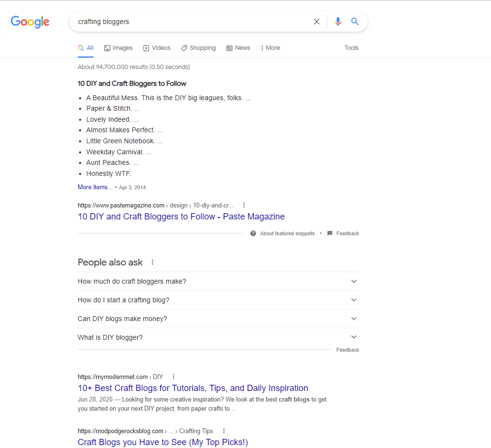Expand "How do I start a crafting blog?"
Viewport: 491px width, 448px height.
tap(218, 300)
